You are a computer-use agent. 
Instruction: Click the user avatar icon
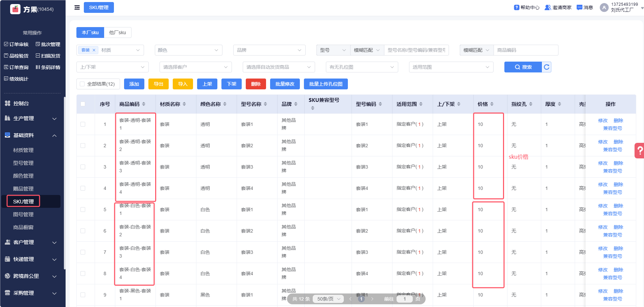pyautogui.click(x=604, y=7)
